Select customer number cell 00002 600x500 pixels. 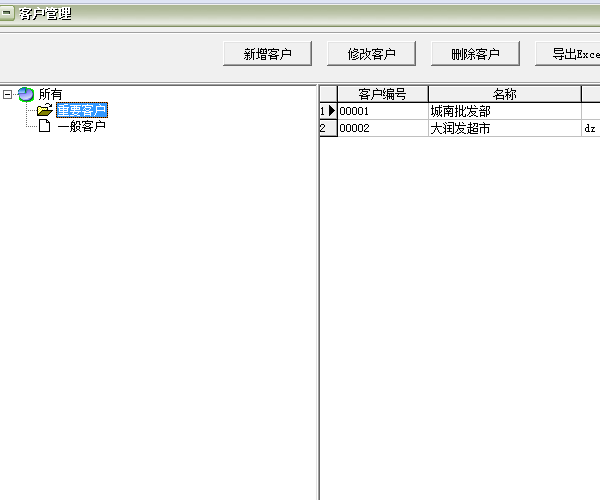(383, 128)
